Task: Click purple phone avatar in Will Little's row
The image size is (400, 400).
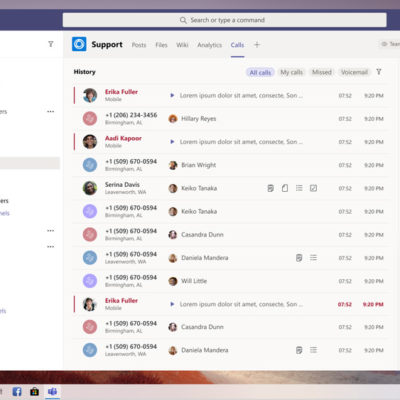Action: (x=90, y=281)
